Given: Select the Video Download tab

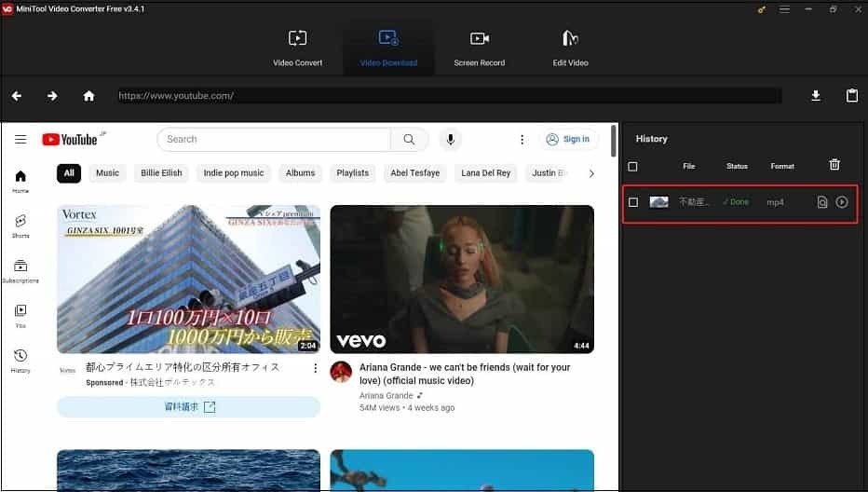Looking at the screenshot, I should click(x=388, y=48).
